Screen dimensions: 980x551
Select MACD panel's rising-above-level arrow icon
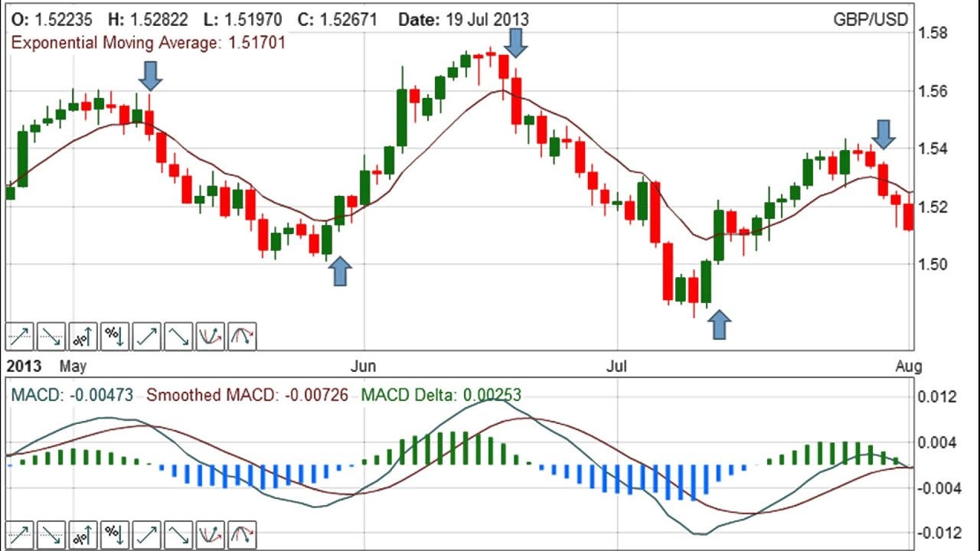tap(20, 534)
